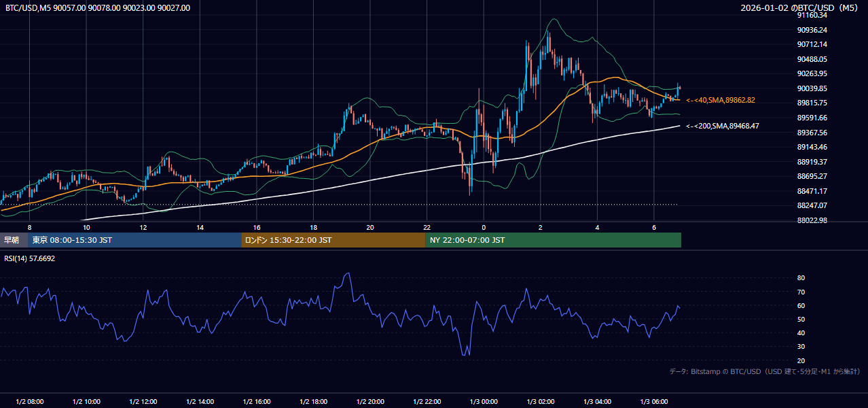Click hour label 16 under price chart
Image resolution: width=868 pixels, height=408 pixels.
(257, 227)
